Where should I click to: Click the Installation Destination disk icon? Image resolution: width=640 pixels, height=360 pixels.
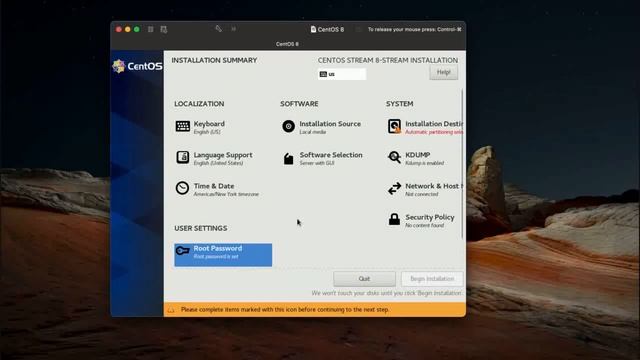tap(394, 126)
